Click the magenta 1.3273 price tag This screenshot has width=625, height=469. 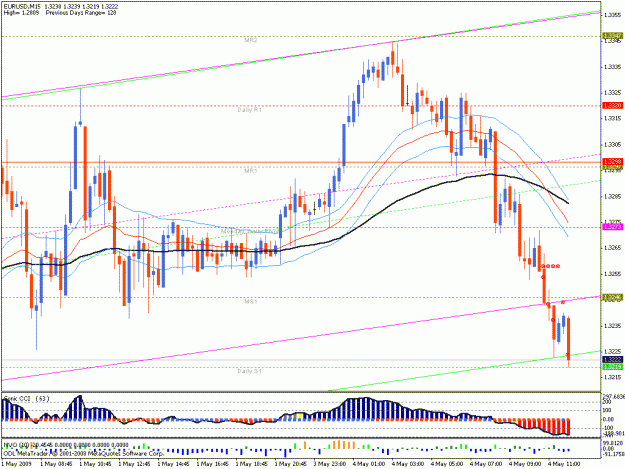613,227
